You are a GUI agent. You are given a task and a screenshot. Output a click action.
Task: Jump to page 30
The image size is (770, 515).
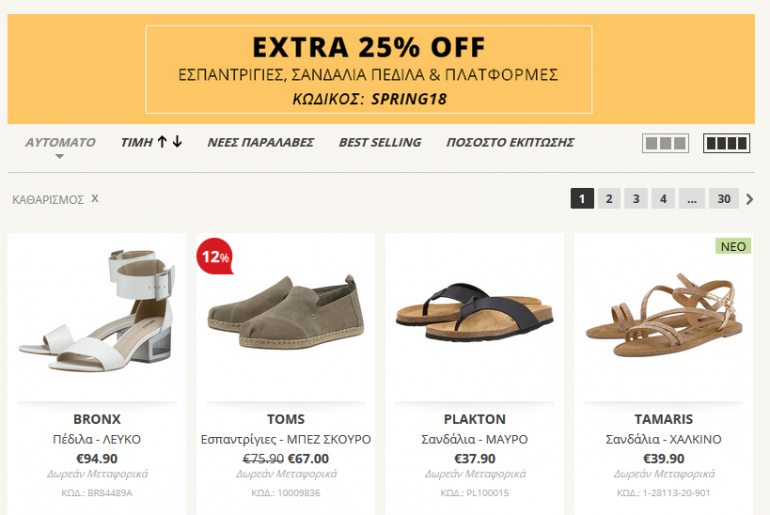point(724,199)
